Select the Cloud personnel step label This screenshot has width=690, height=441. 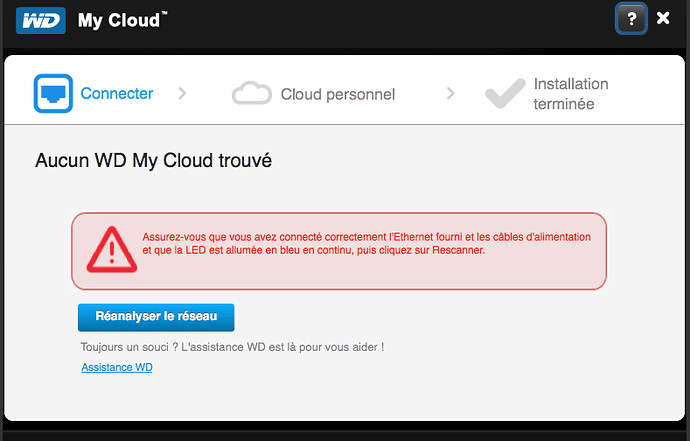(337, 94)
